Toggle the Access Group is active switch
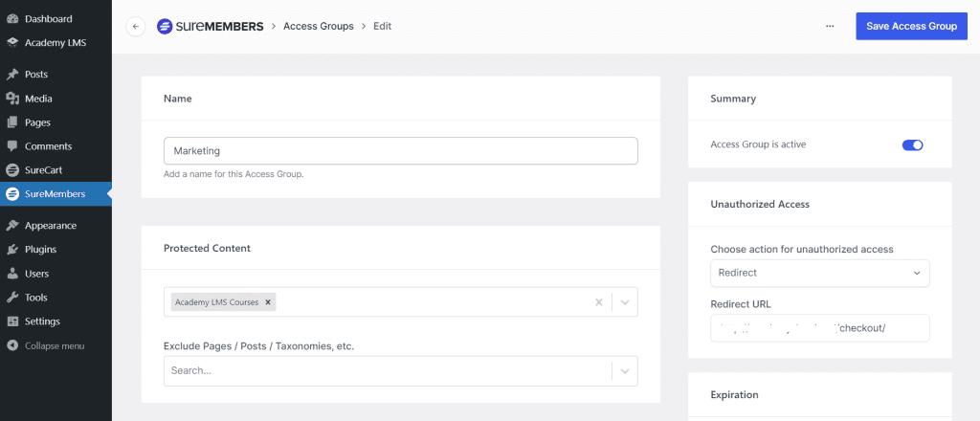Viewport: 980px width, 421px height. tap(912, 144)
